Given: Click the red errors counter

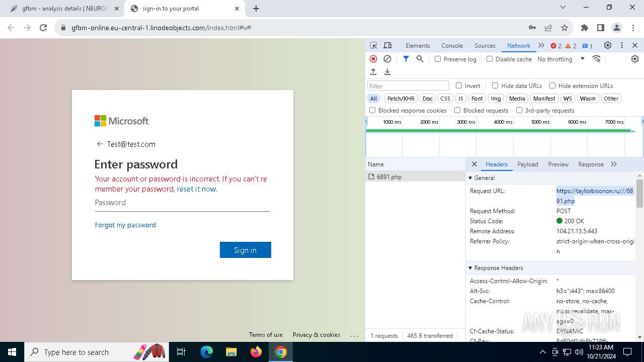Looking at the screenshot, I should tap(556, 46).
